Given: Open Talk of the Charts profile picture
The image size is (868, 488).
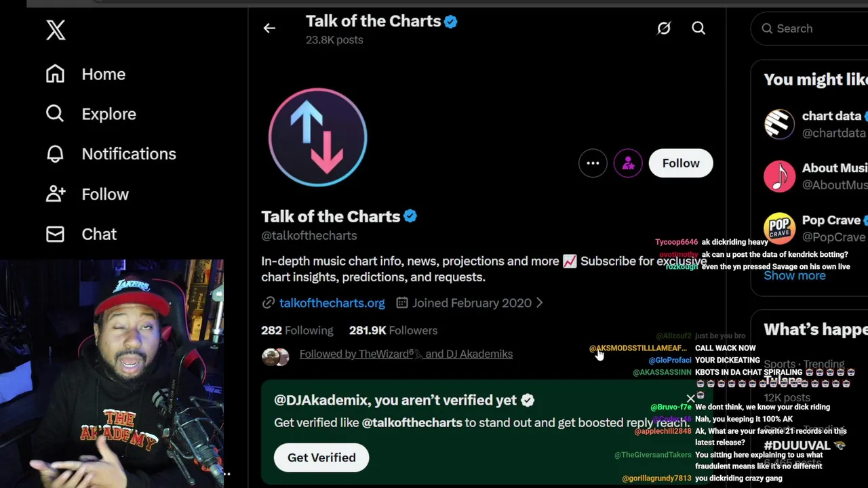Looking at the screenshot, I should click(317, 137).
